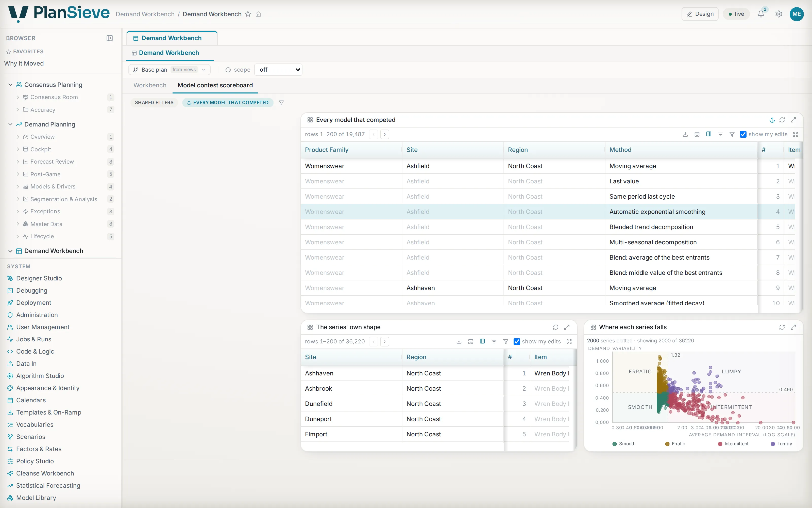Star the Demand Workbench breadcrumb favorite
Viewport: 812px width, 508px height.
tap(248, 14)
